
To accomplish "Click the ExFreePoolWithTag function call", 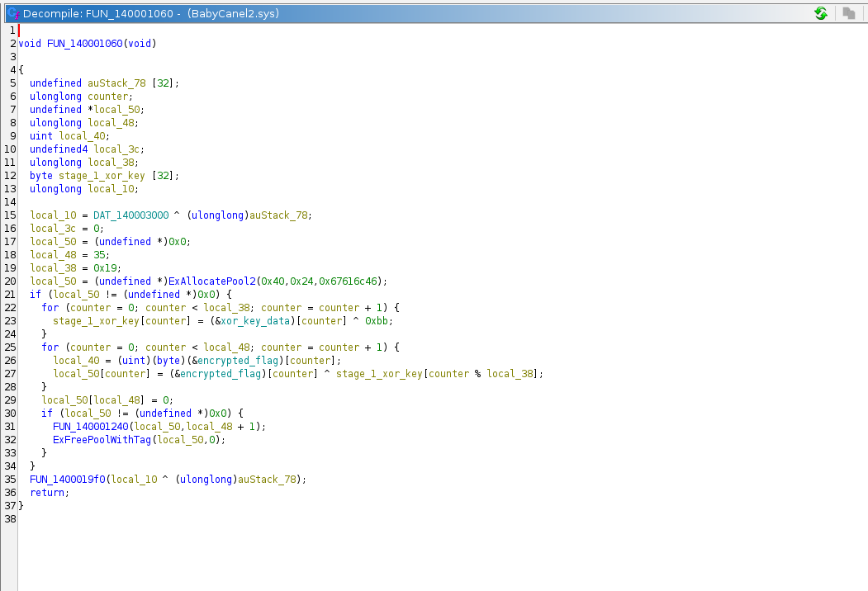I will [102, 440].
